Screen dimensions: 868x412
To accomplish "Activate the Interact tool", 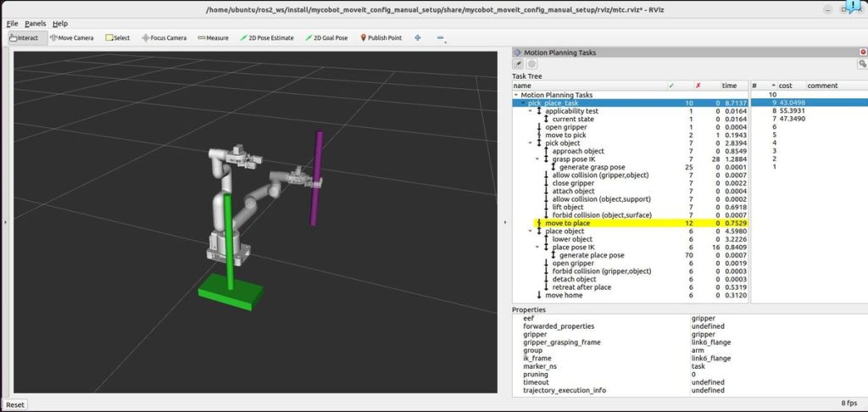I will 24,37.
